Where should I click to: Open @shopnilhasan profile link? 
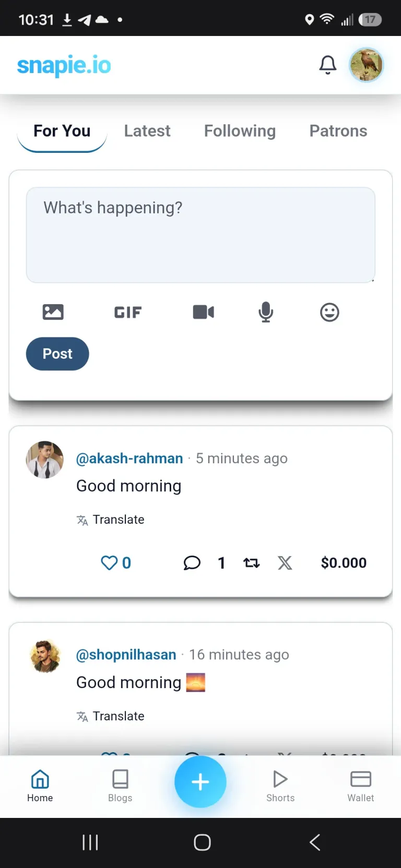click(126, 655)
